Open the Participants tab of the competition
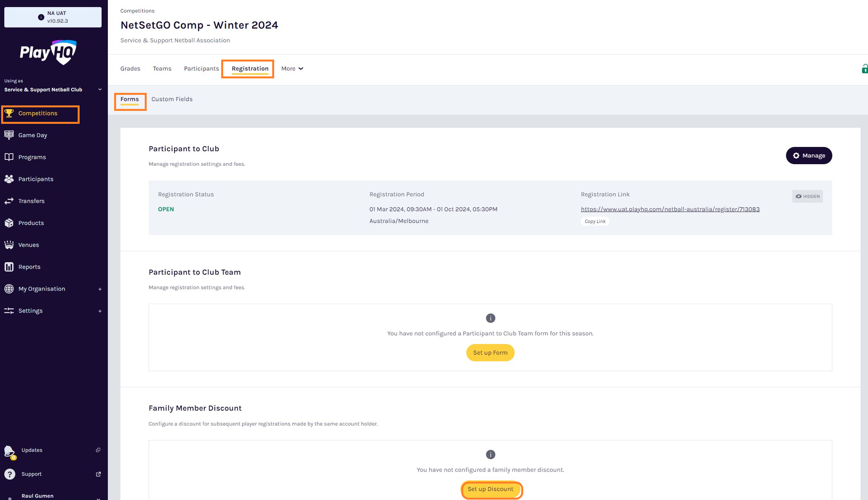The image size is (868, 500). click(x=202, y=69)
